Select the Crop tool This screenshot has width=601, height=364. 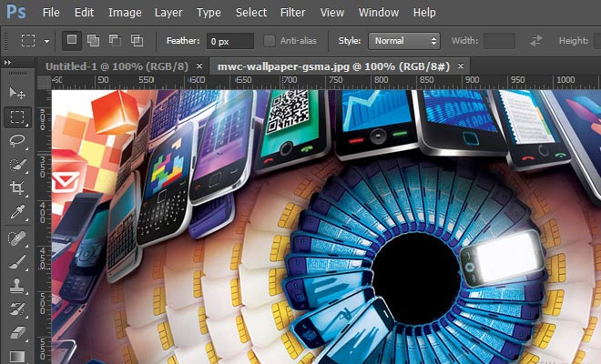(x=17, y=187)
